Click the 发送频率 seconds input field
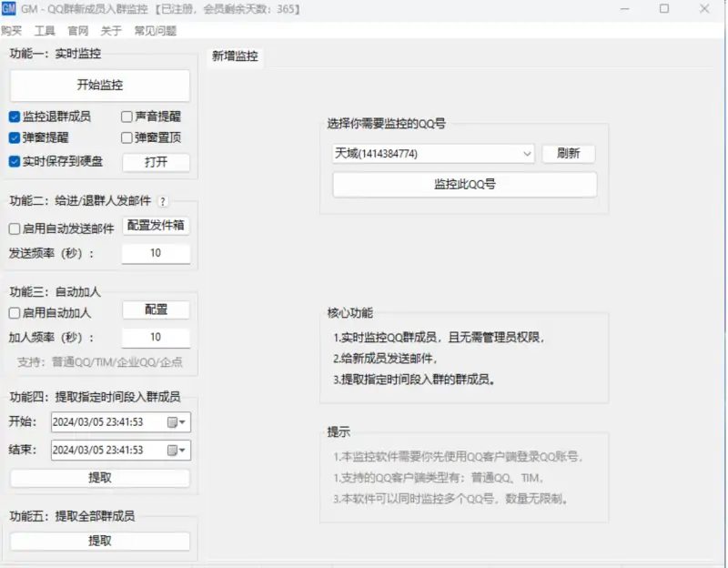This screenshot has height=568, width=728. tap(156, 253)
